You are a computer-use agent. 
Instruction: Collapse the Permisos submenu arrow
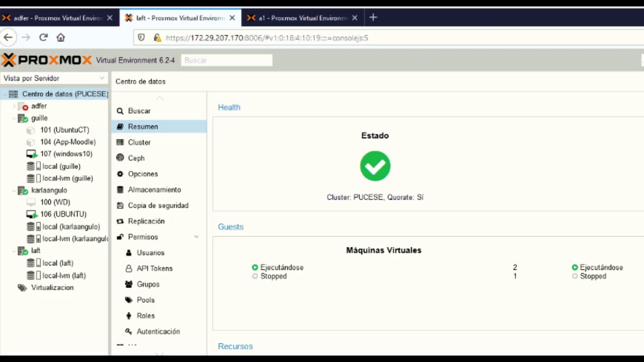coord(196,237)
